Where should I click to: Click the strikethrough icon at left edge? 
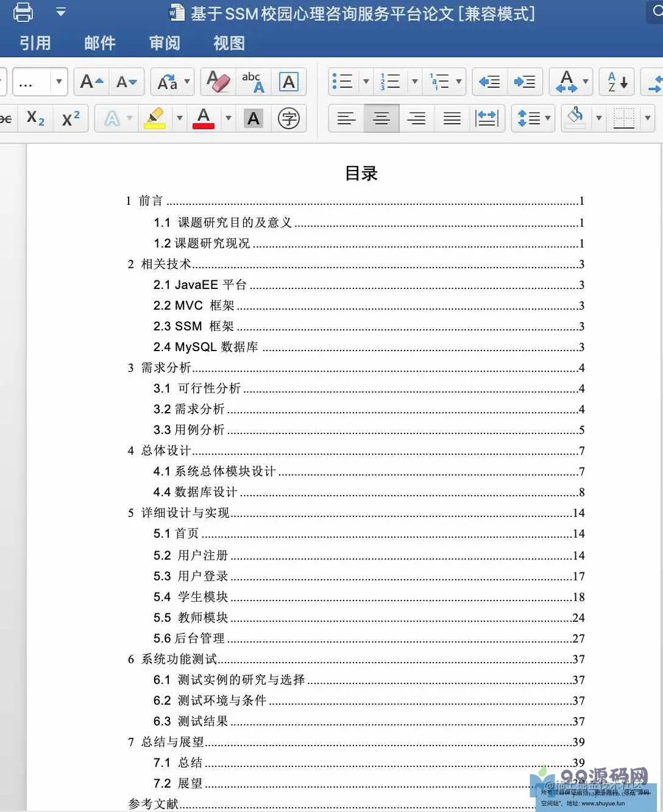coord(6,118)
